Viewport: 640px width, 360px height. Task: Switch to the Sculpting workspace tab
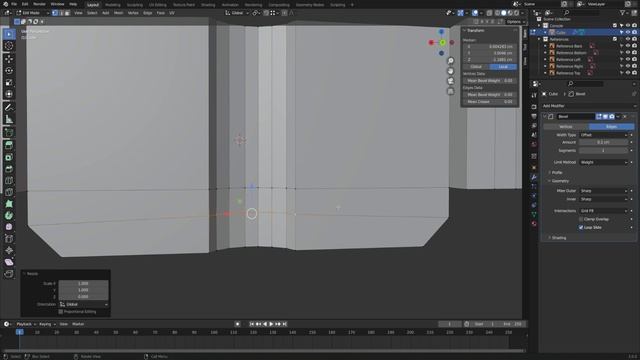[x=135, y=5]
